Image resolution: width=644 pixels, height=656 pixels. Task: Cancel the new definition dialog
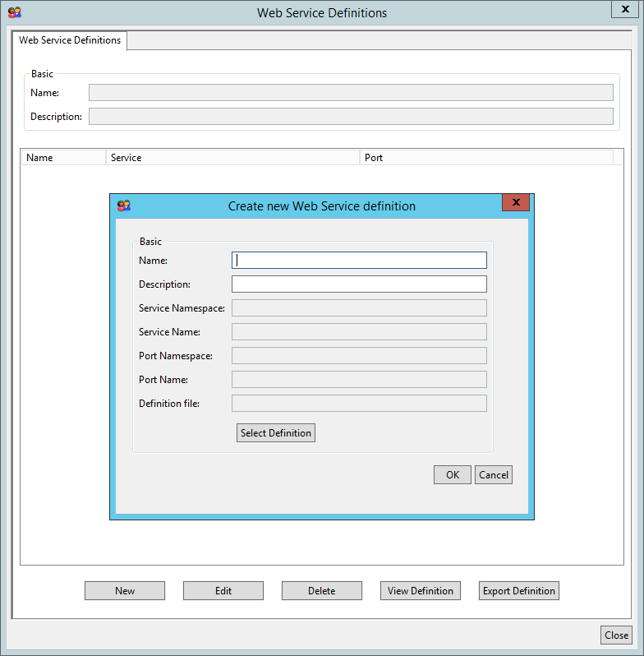(494, 475)
